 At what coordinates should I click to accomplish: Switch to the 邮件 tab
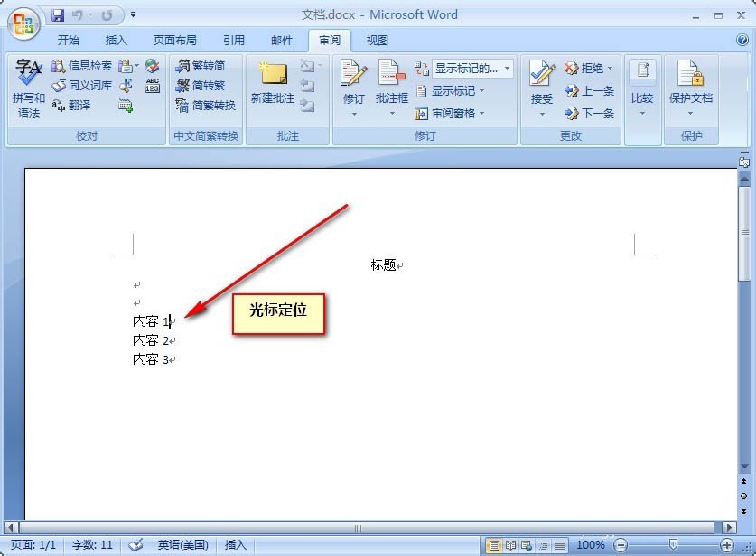point(282,41)
